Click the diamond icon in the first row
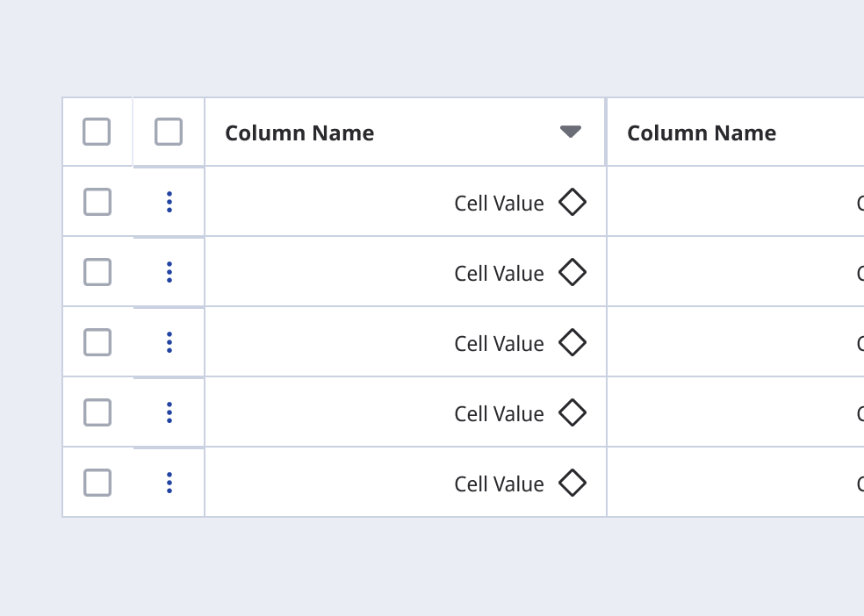 coord(572,202)
